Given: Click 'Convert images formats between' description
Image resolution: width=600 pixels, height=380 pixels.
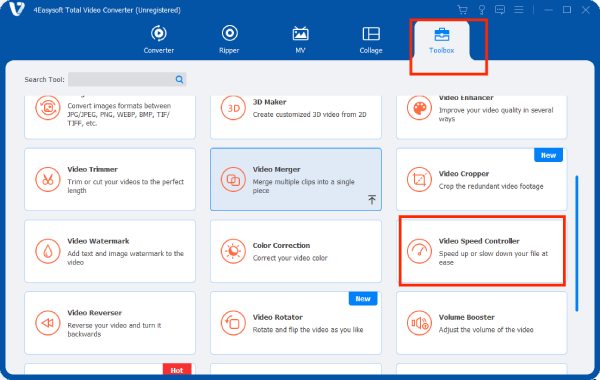Looking at the screenshot, I should (x=119, y=114).
